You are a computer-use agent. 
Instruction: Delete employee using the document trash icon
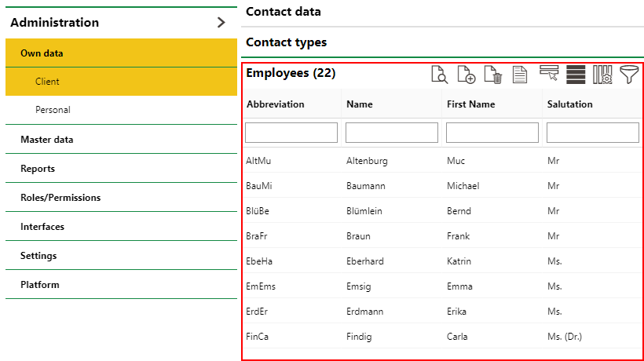click(x=493, y=75)
